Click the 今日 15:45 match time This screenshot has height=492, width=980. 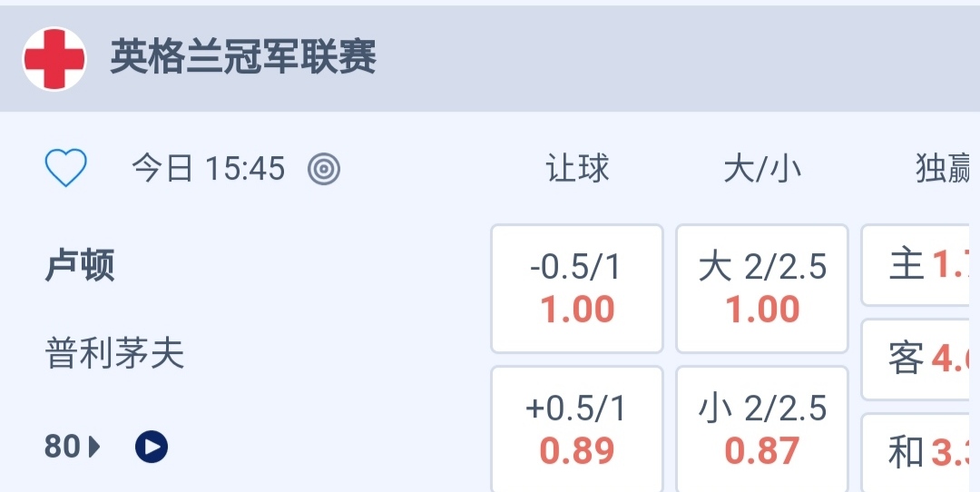tap(209, 169)
